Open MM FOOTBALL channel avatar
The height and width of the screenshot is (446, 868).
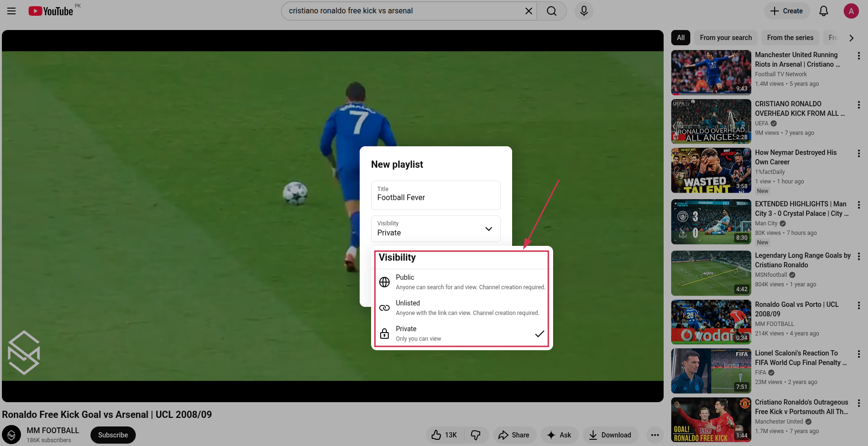coord(11,435)
